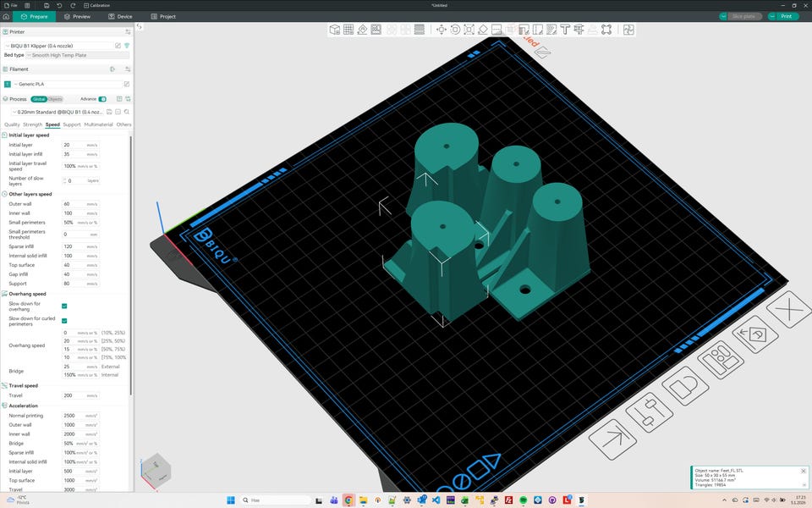Select the Objects process mode
Image resolution: width=812 pixels, height=508 pixels.
tap(55, 99)
